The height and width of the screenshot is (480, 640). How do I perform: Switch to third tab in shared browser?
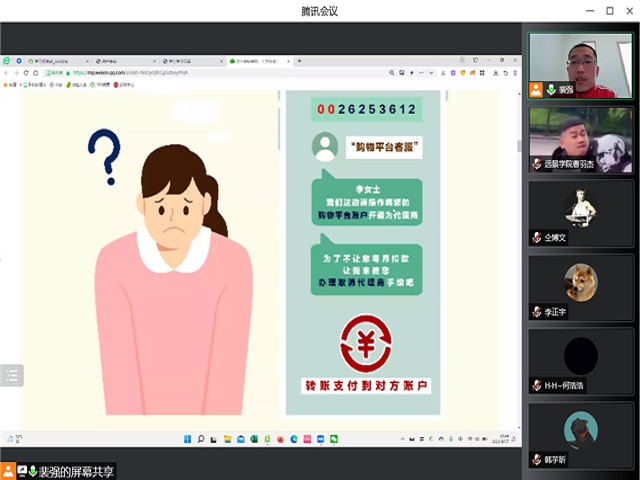tap(193, 61)
